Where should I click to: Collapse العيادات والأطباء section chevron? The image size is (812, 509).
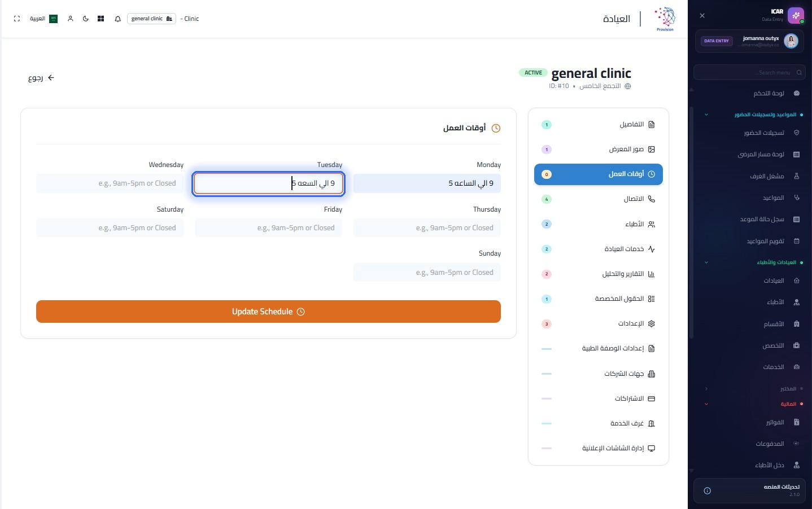(x=706, y=262)
